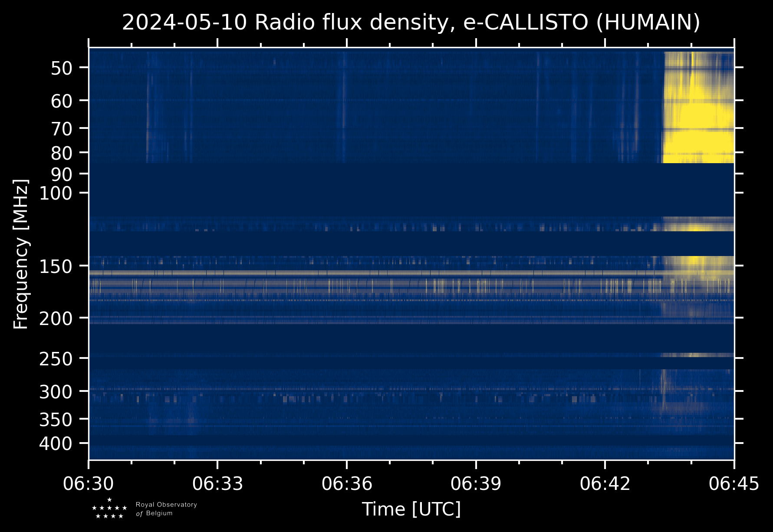Click the plot title mentioning e-CALLISTO (HUMAIN)
The width and height of the screenshot is (773, 532).
[x=411, y=23]
